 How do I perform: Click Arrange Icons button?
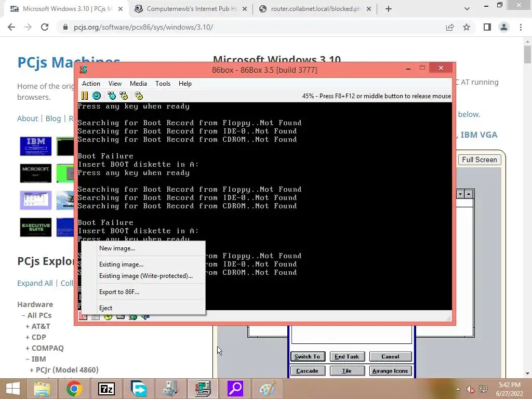tap(390, 371)
